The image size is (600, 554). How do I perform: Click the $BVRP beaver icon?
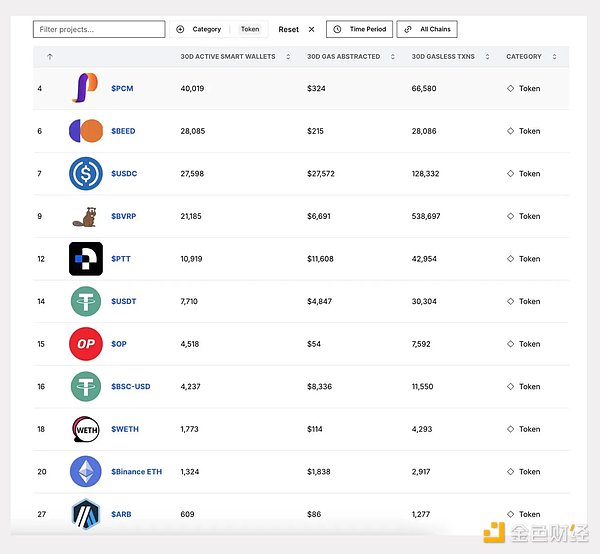coord(85,216)
